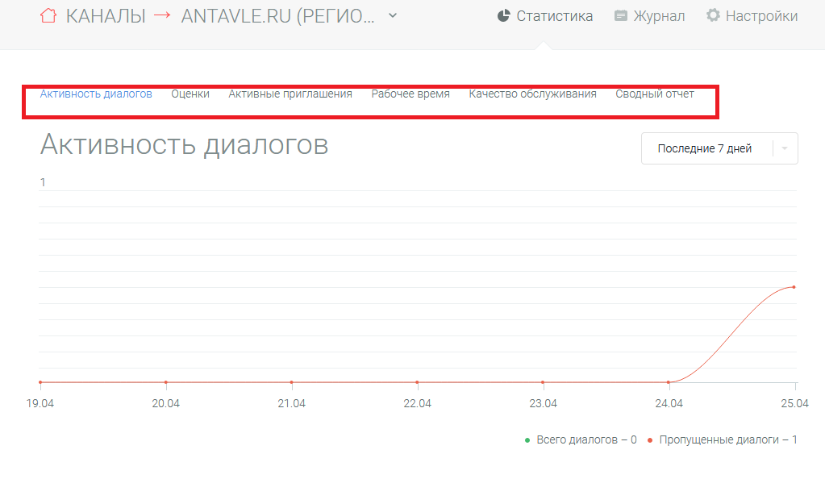Open the Рабочее время tab
Viewport: 825px width, 504px height.
pyautogui.click(x=410, y=94)
